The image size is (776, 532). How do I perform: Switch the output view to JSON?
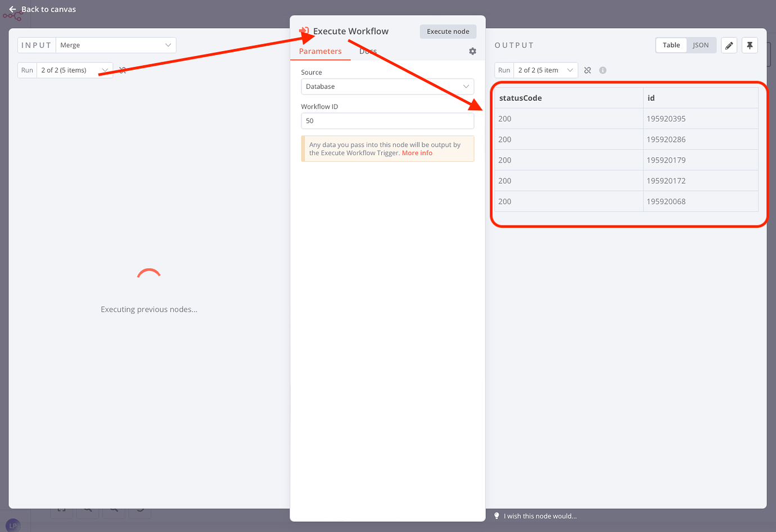[x=701, y=45]
